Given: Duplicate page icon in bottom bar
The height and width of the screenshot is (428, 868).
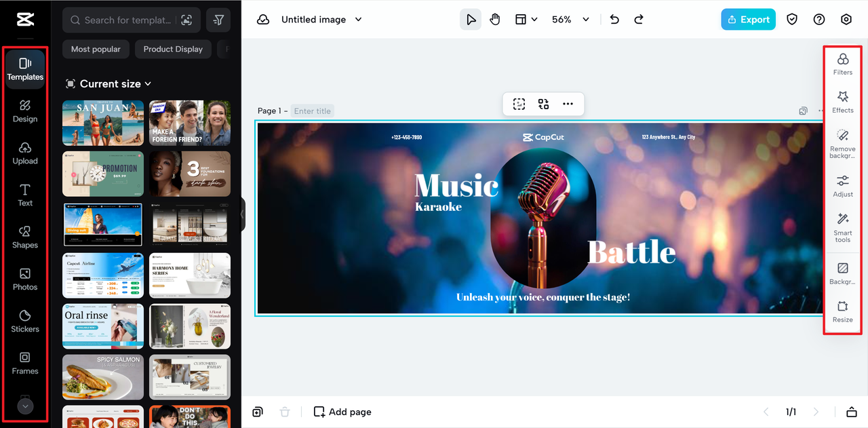Looking at the screenshot, I should 258,412.
